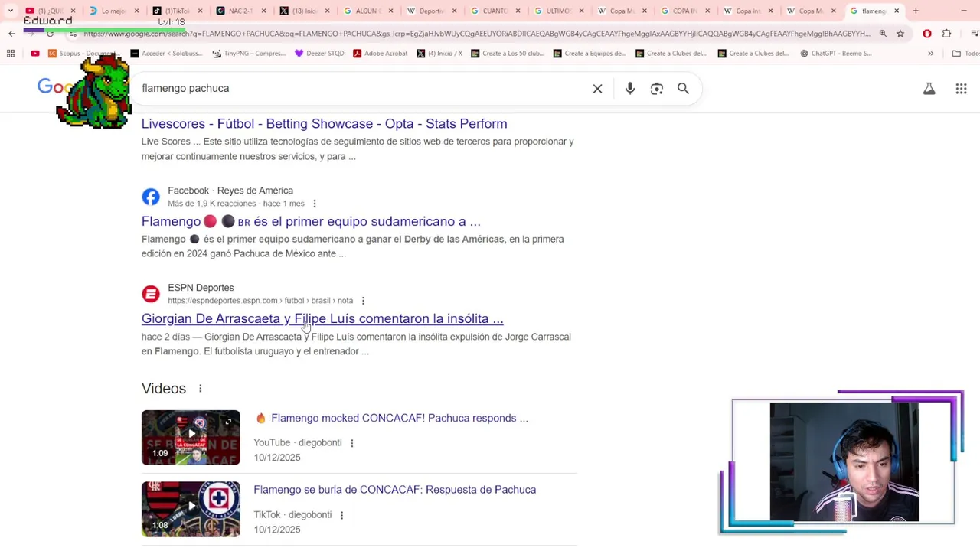Open the YouTube bookmark icon
Screen dimensions: 980x551
[x=35, y=54]
